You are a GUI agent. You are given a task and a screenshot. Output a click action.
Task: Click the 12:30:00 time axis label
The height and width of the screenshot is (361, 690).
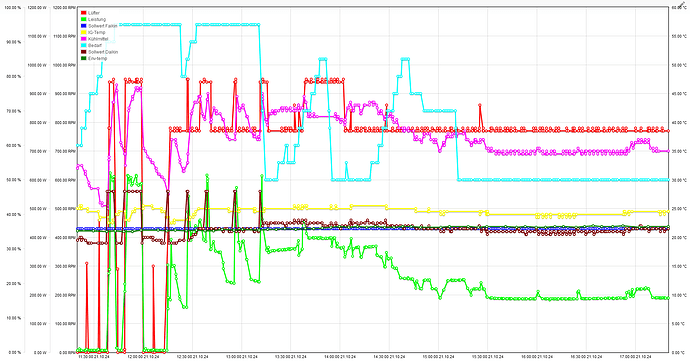coord(192,357)
